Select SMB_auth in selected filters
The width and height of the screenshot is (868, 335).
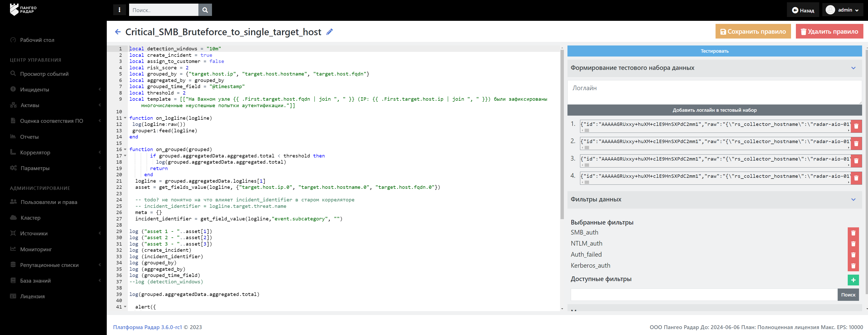pos(584,232)
